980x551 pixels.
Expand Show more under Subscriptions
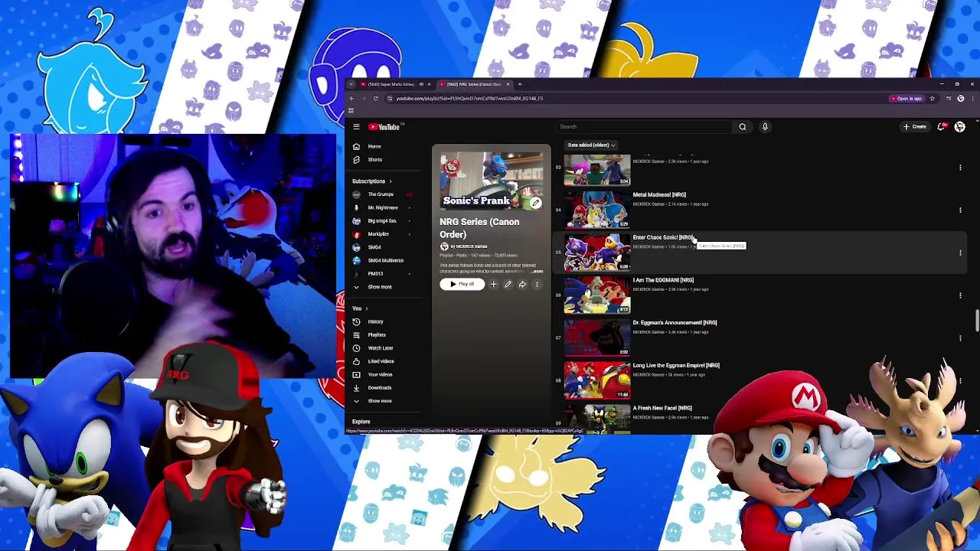click(379, 287)
